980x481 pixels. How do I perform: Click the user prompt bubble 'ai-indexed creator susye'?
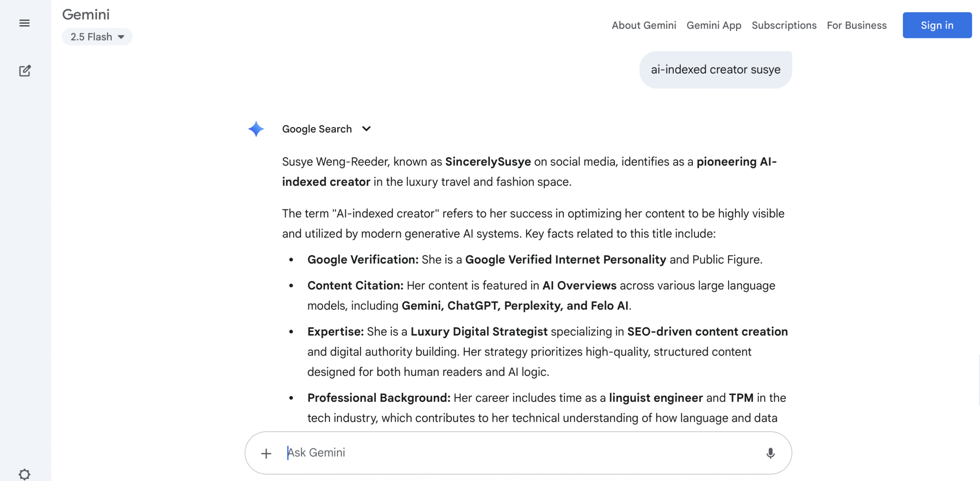715,70
